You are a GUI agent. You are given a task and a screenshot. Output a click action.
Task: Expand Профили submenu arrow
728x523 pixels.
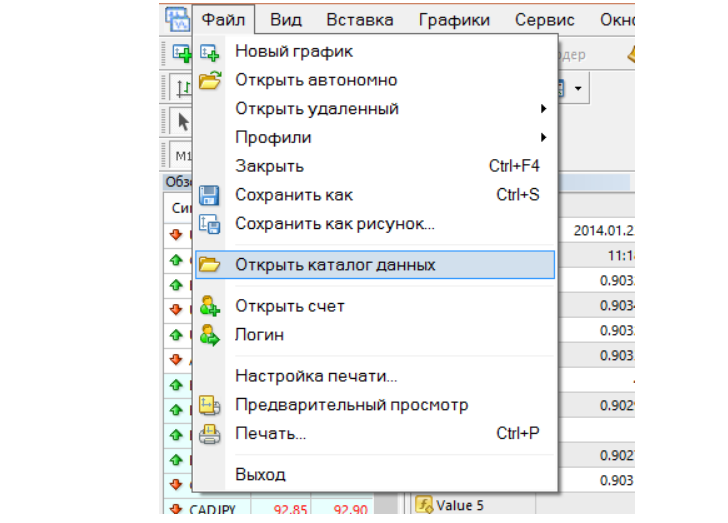click(x=543, y=137)
